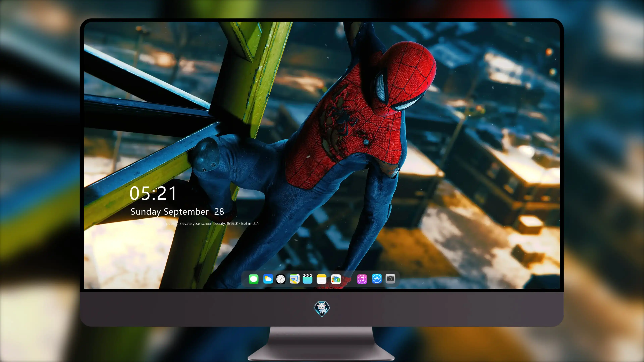The width and height of the screenshot is (644, 362).
Task: Launch the pink iTunes Store icon
Action: 362,279
